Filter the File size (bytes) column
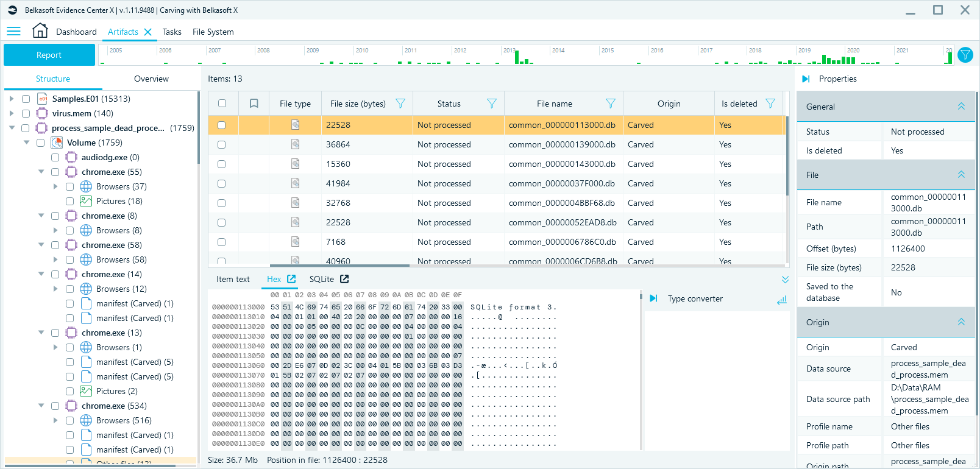This screenshot has height=469, width=980. coord(400,104)
